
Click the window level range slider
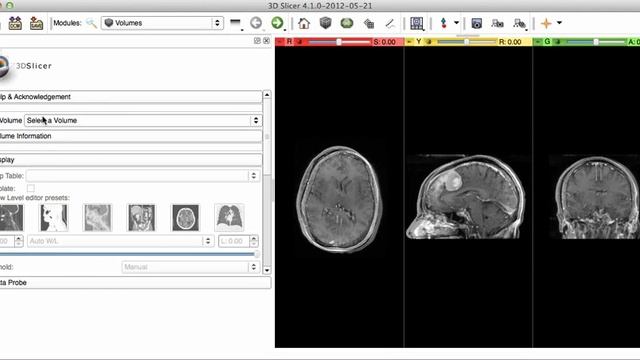point(129,254)
